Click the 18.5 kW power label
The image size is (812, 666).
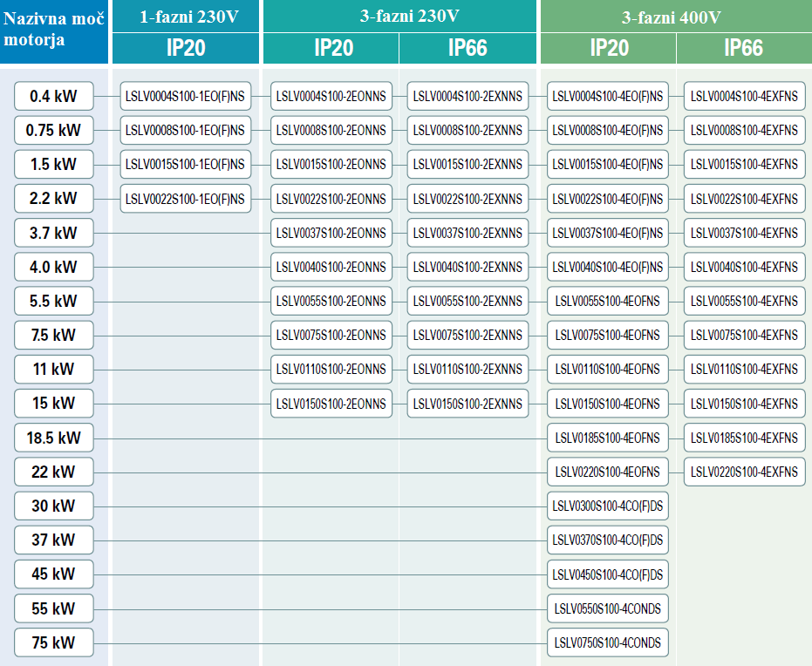coord(53,438)
